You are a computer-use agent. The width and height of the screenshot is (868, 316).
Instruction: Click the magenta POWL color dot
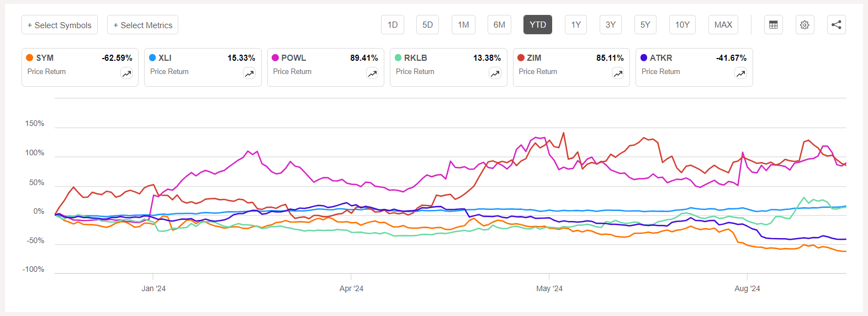coord(275,57)
